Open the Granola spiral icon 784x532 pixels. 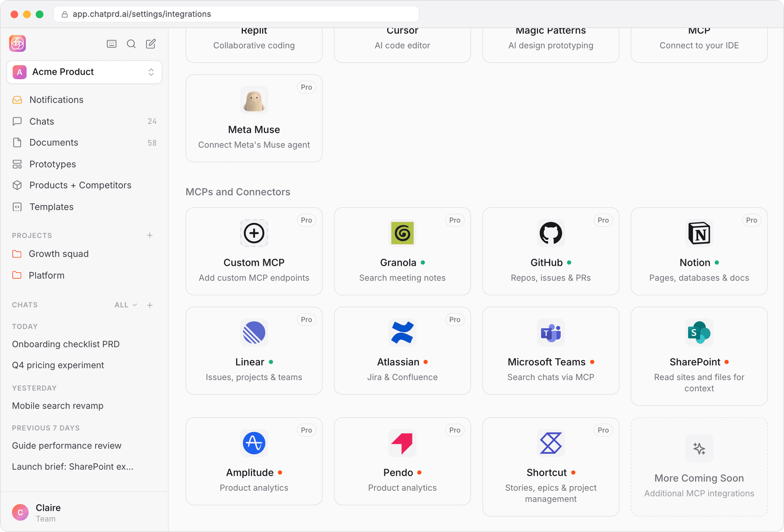pyautogui.click(x=402, y=233)
